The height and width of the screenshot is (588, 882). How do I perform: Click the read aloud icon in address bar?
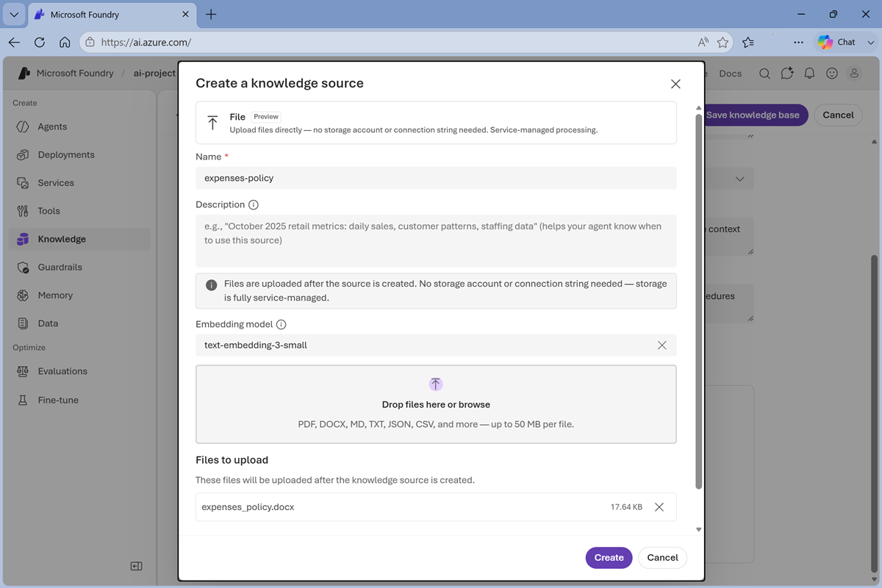(703, 43)
